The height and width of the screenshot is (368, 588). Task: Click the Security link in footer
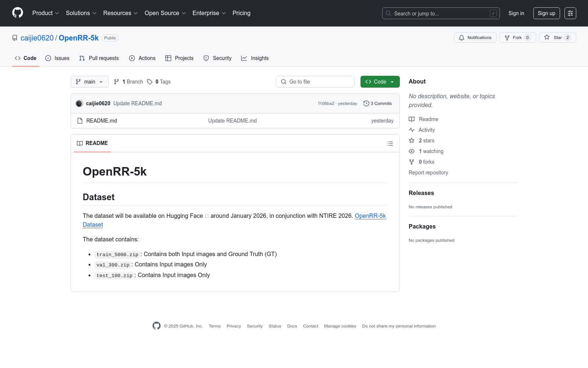pyautogui.click(x=255, y=326)
